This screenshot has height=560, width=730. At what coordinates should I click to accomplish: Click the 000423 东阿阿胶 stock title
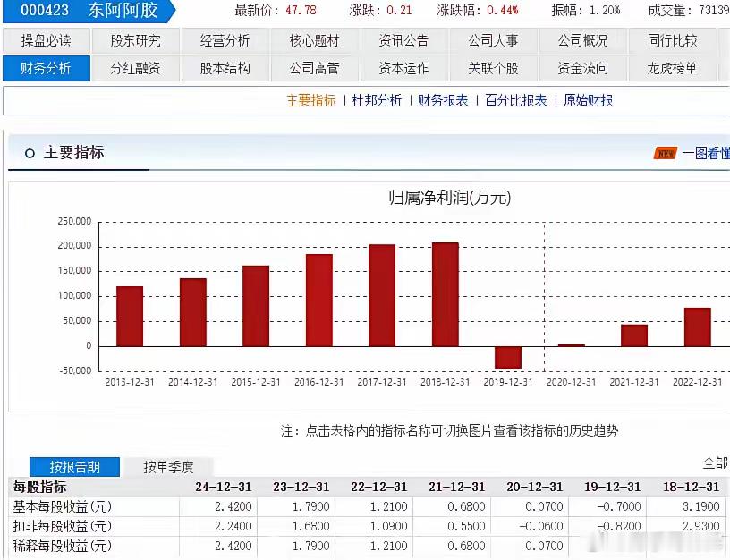coord(89,10)
